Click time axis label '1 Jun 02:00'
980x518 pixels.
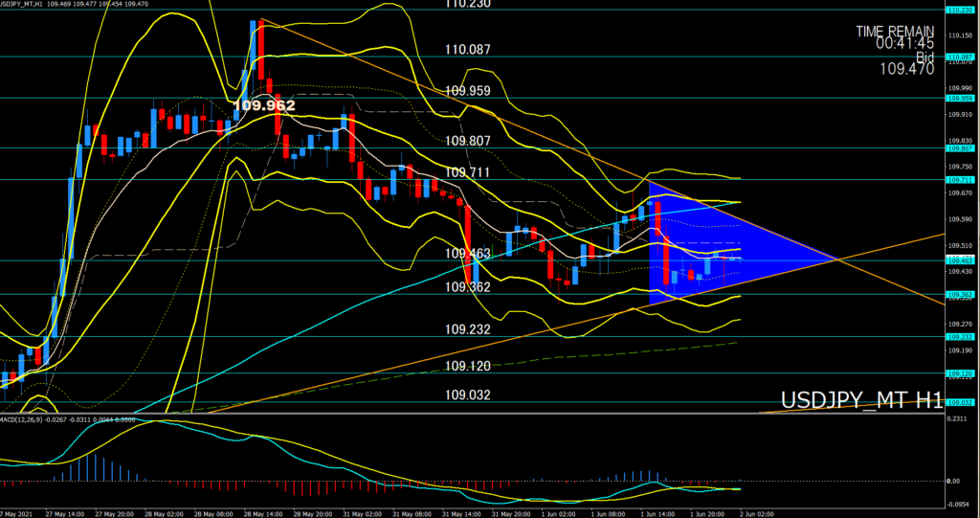[x=558, y=513]
